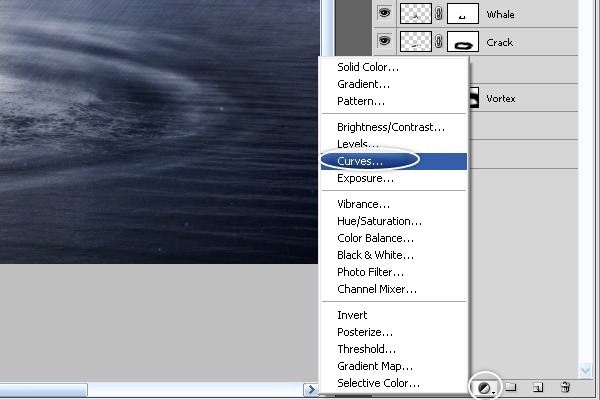This screenshot has height=400, width=600.
Task: Select the Vortex layer name
Action: (501, 98)
